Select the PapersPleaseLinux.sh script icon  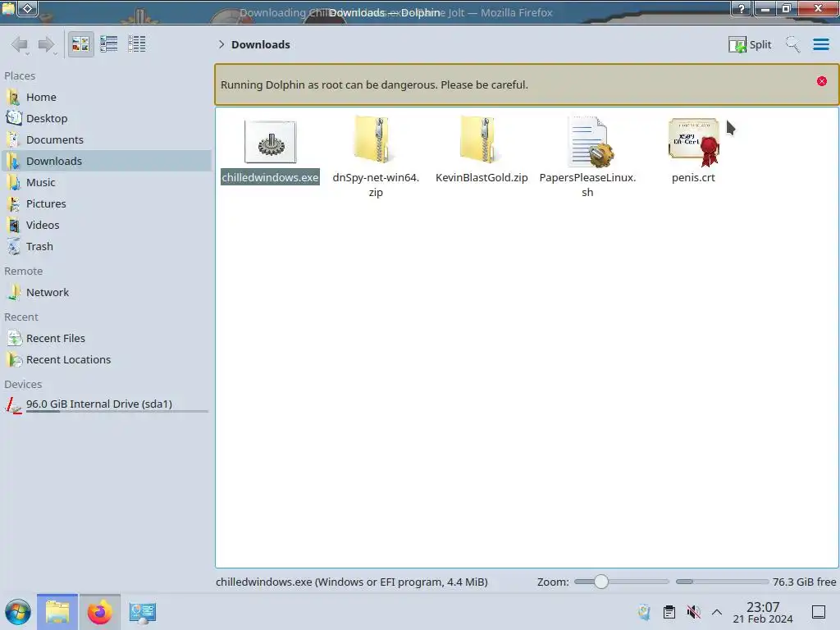[x=589, y=141]
